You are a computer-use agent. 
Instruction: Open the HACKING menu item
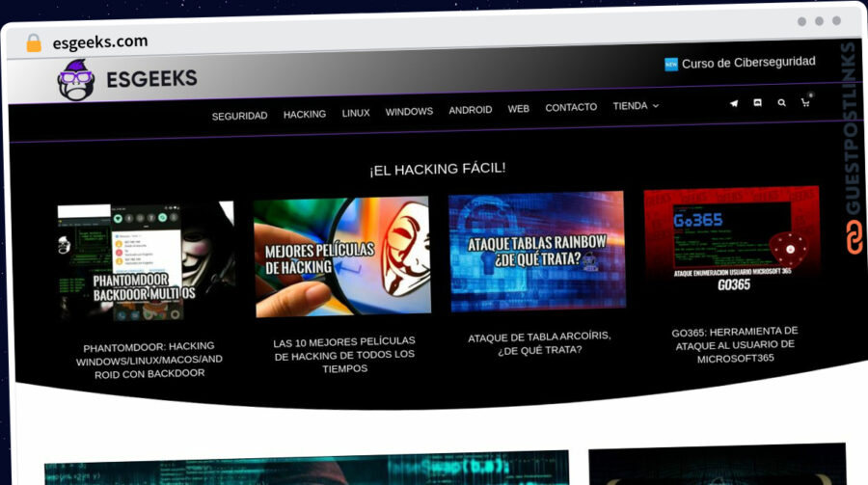click(x=305, y=114)
